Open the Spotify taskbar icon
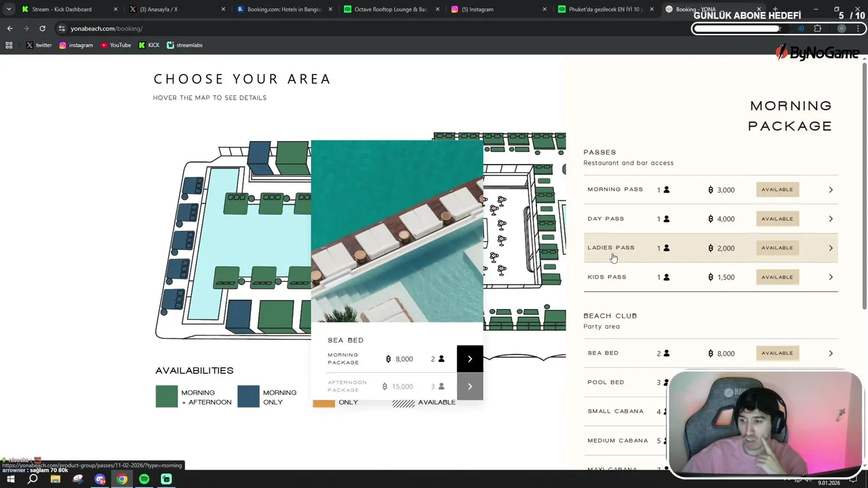 (x=144, y=479)
